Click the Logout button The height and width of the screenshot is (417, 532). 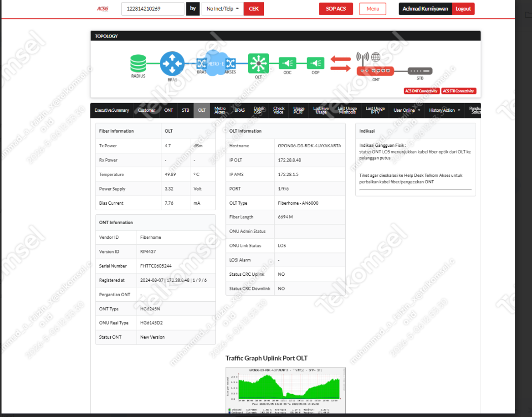point(463,9)
